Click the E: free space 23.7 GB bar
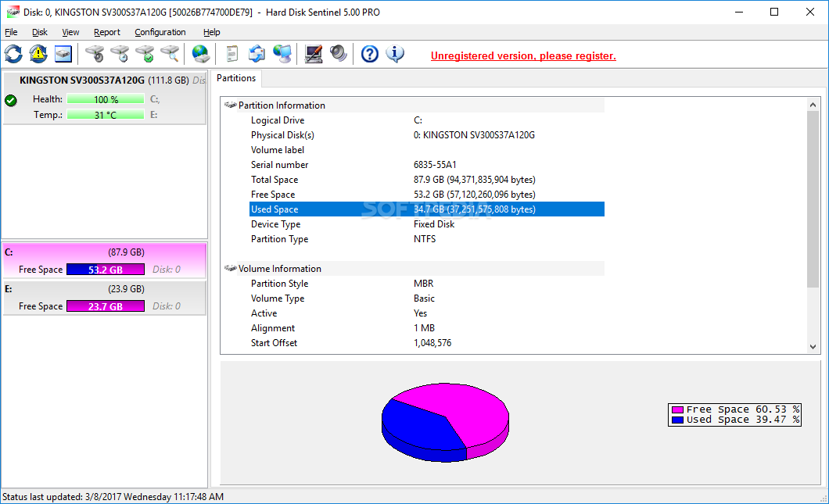The height and width of the screenshot is (504, 829). (x=106, y=306)
